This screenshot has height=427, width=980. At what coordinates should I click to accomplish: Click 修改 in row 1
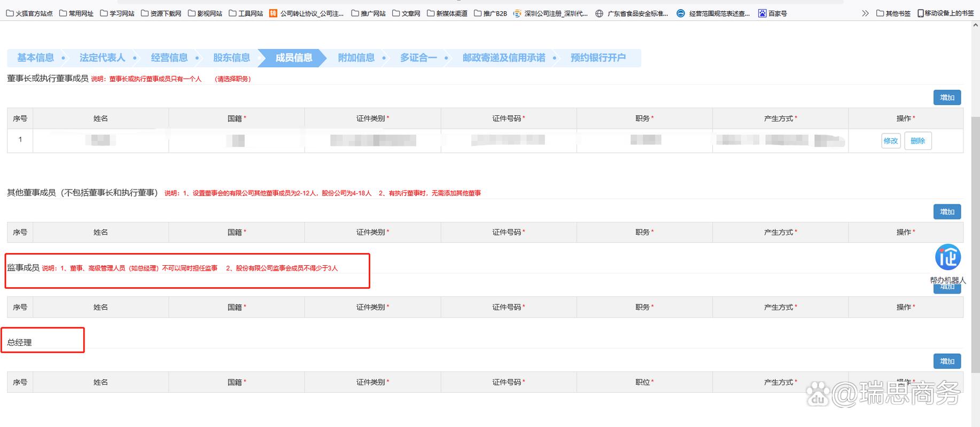(891, 141)
